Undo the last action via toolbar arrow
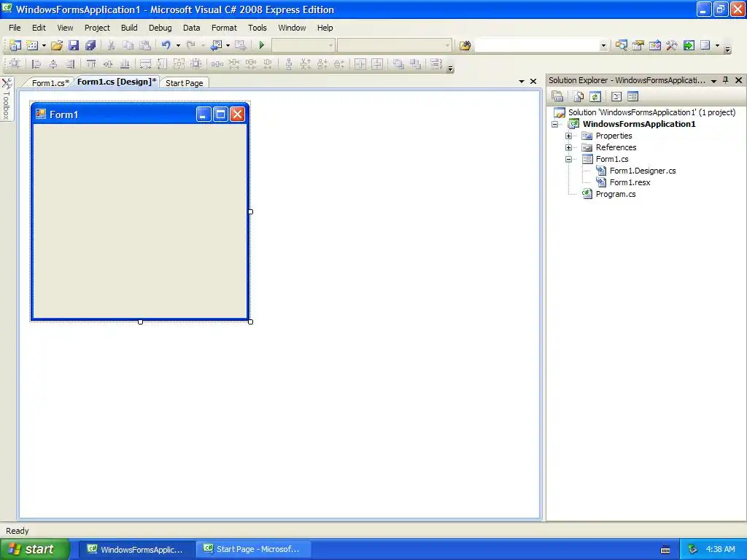The height and width of the screenshot is (560, 747). coord(166,45)
